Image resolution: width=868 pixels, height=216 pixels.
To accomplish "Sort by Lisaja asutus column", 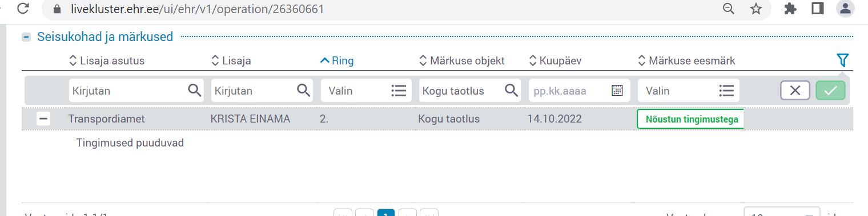I will click(x=106, y=60).
